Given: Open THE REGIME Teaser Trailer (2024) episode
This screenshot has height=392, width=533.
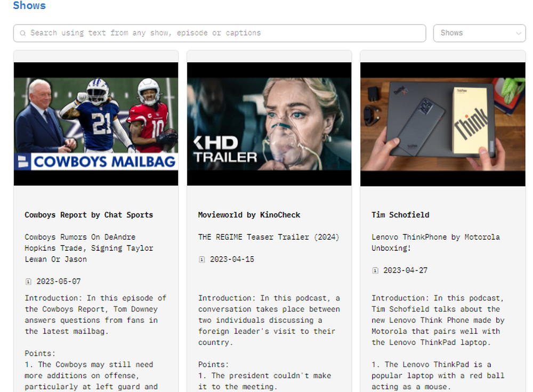Looking at the screenshot, I should [269, 237].
